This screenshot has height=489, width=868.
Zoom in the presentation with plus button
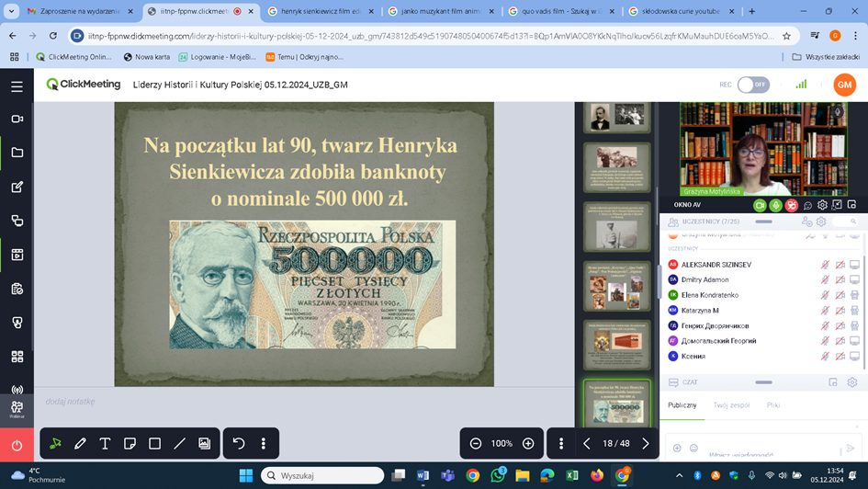tap(528, 444)
